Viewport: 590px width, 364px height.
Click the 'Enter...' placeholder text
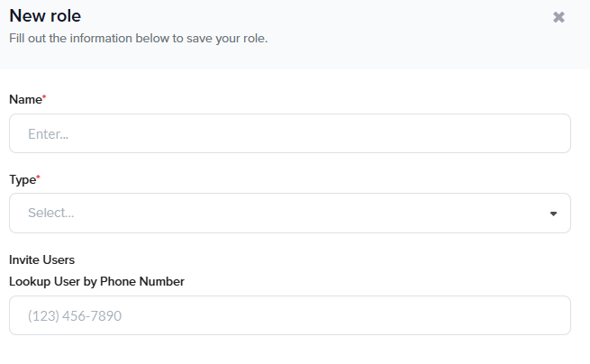click(x=48, y=134)
